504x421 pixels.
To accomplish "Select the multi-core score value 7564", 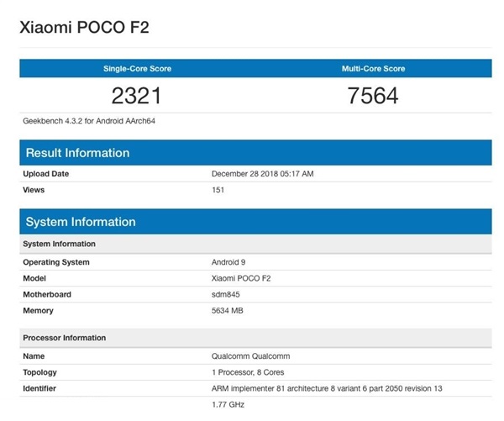I will coord(373,96).
